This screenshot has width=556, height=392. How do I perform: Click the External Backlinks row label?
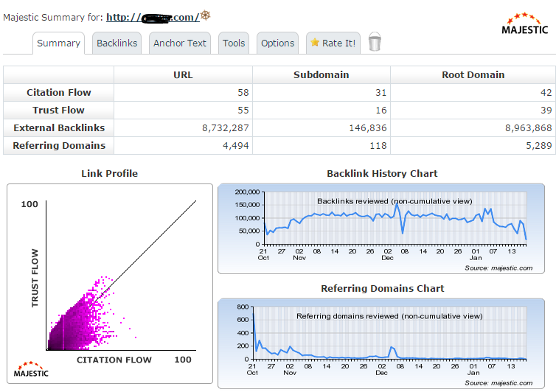(59, 128)
